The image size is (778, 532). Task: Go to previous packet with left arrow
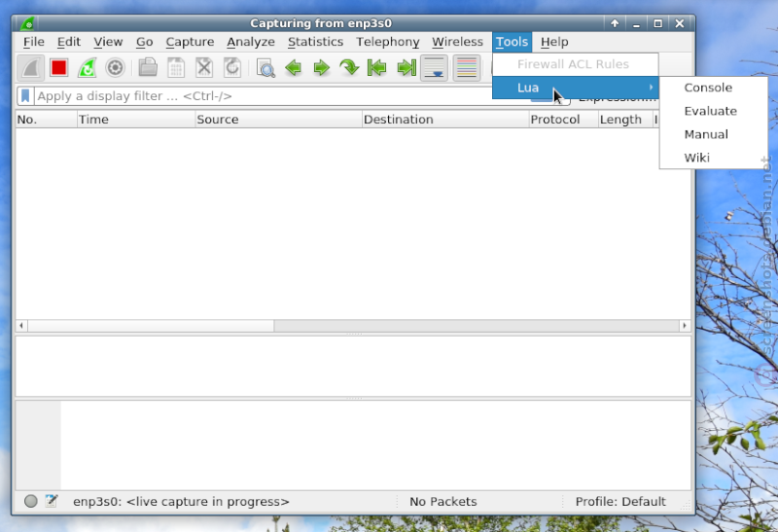(294, 67)
